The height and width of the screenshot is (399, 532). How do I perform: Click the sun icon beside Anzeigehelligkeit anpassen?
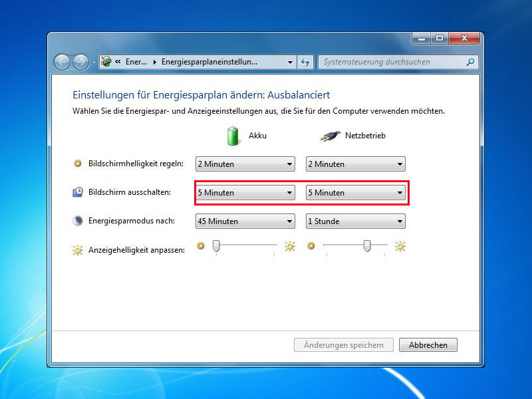[78, 250]
